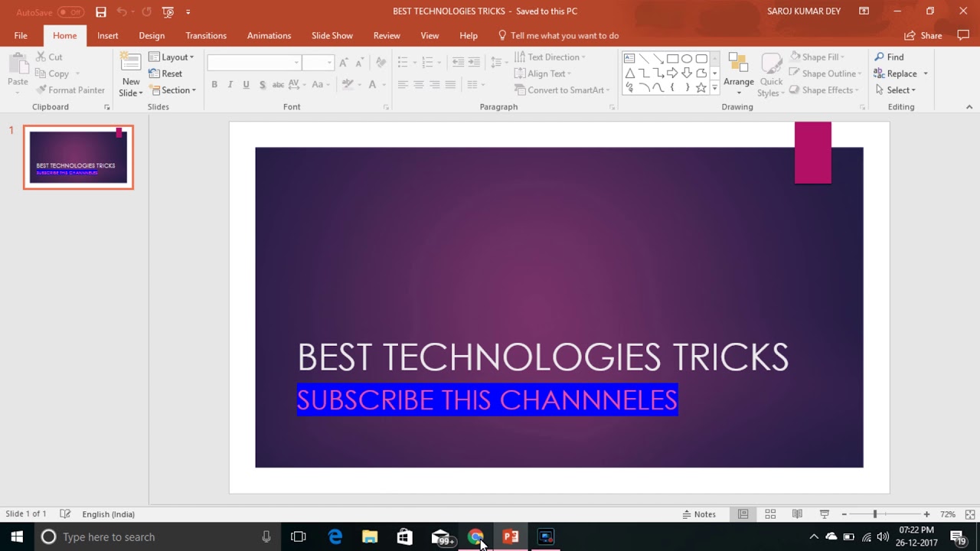Image resolution: width=980 pixels, height=551 pixels.
Task: Toggle Italic formatting
Action: click(x=230, y=84)
